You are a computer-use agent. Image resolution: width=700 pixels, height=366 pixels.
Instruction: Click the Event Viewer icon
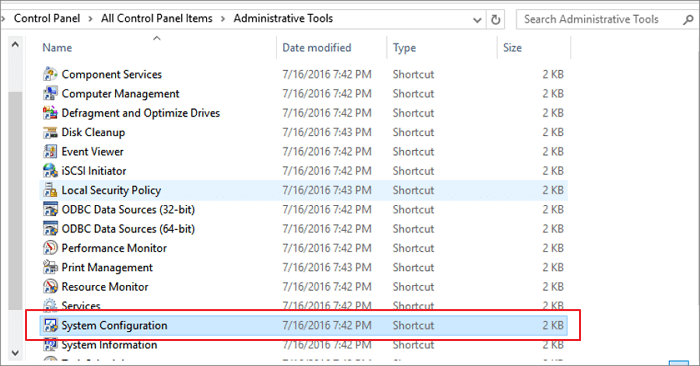coord(50,151)
